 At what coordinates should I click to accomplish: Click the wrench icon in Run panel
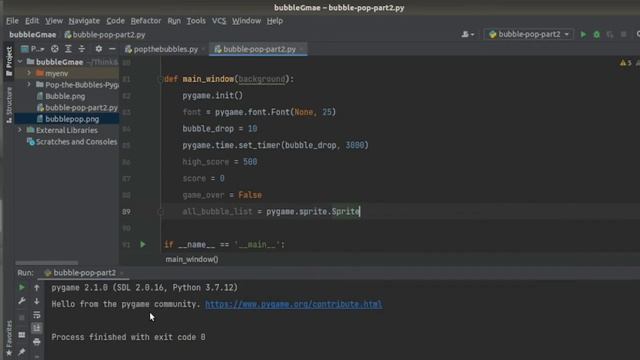[x=22, y=301]
